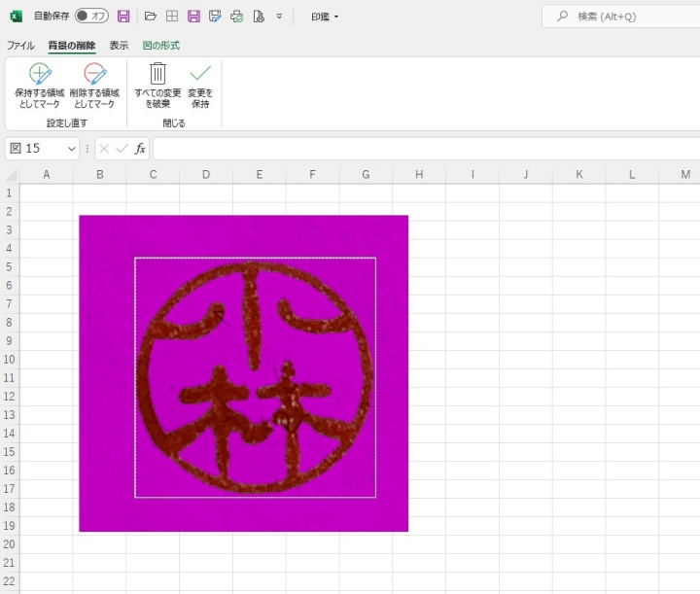This screenshot has height=594, width=700.
Task: Select column A header
Action: (47, 174)
